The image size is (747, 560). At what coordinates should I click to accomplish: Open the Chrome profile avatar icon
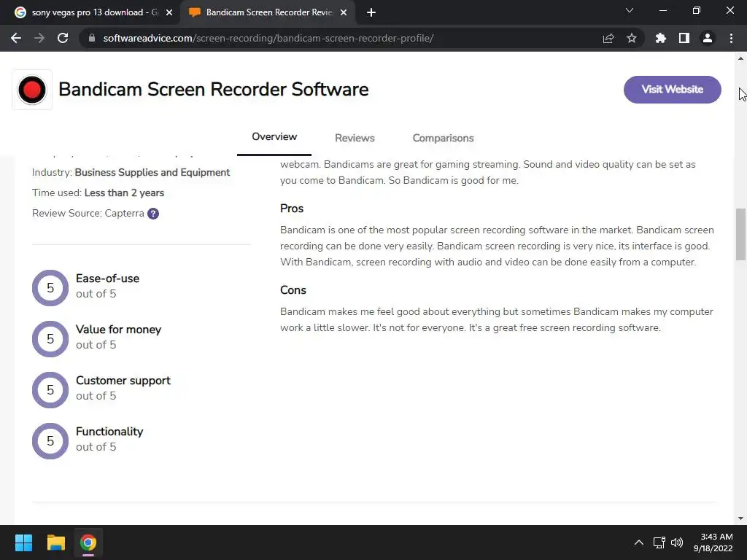708,38
